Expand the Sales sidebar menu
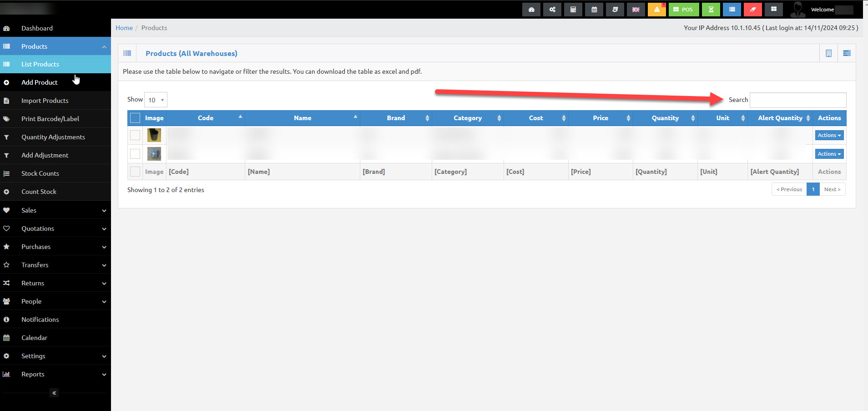This screenshot has width=868, height=411. [x=56, y=210]
